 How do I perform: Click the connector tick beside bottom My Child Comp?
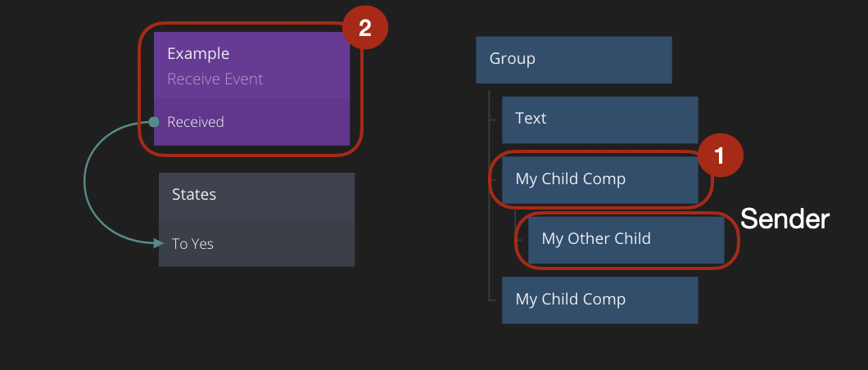coord(494,300)
